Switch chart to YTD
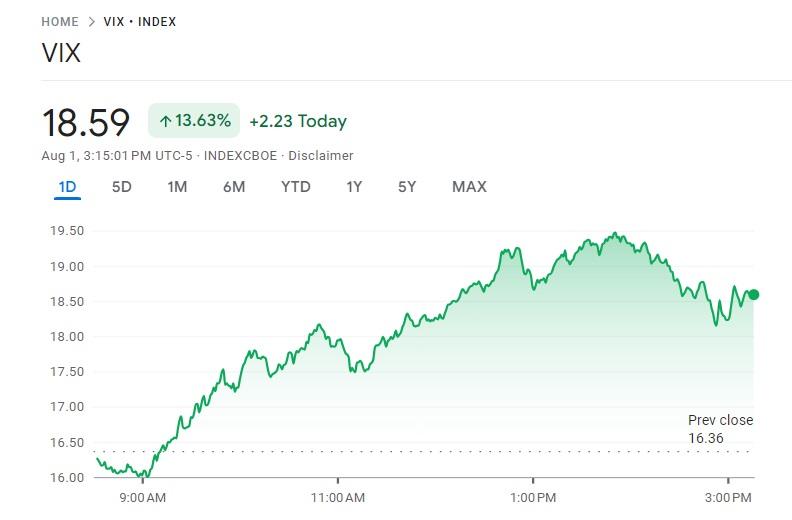 [295, 186]
